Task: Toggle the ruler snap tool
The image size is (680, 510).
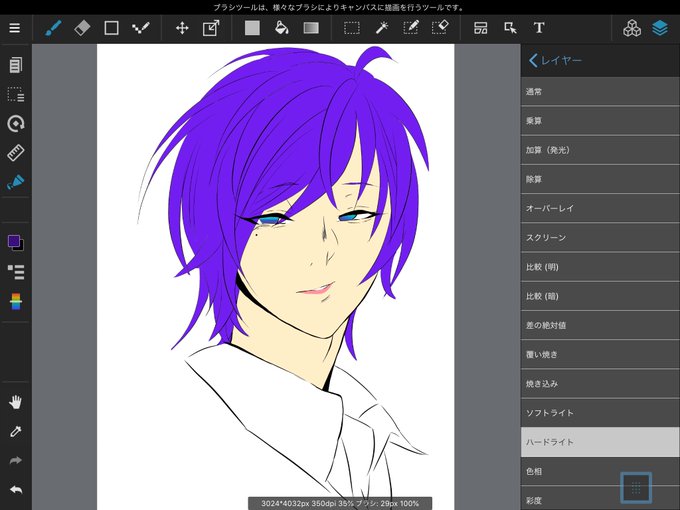Action: [16, 153]
